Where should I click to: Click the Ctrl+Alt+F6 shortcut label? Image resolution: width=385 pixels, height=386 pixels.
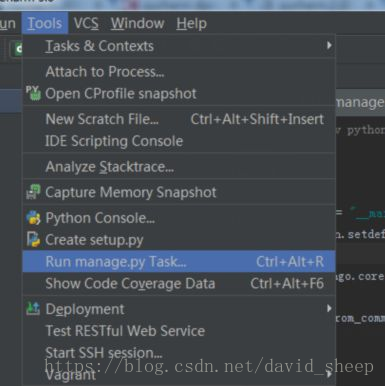pos(287,284)
